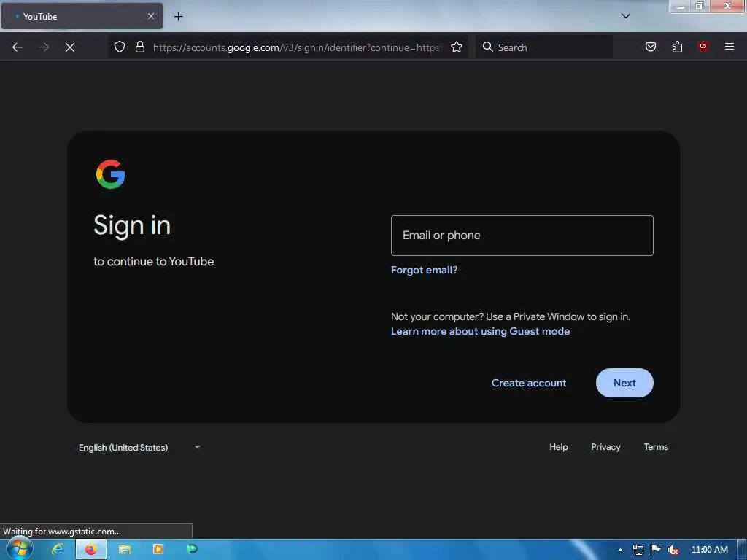747x560 pixels.
Task: Open the English (United States) language dropdown
Action: [139, 447]
